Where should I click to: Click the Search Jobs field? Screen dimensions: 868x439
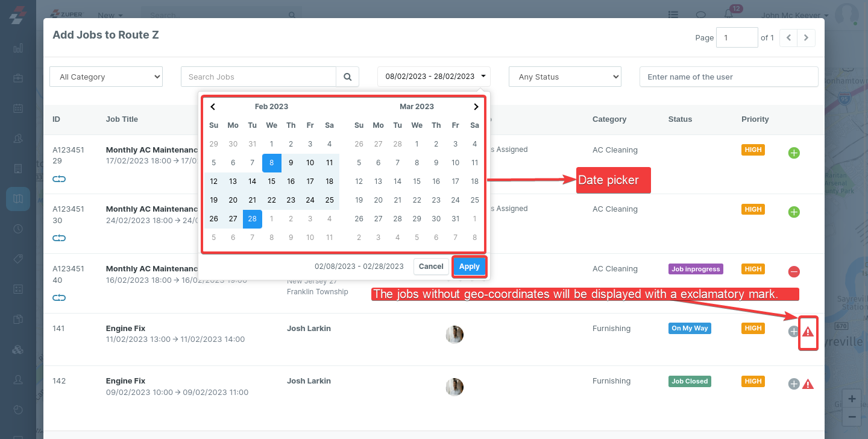click(x=259, y=77)
